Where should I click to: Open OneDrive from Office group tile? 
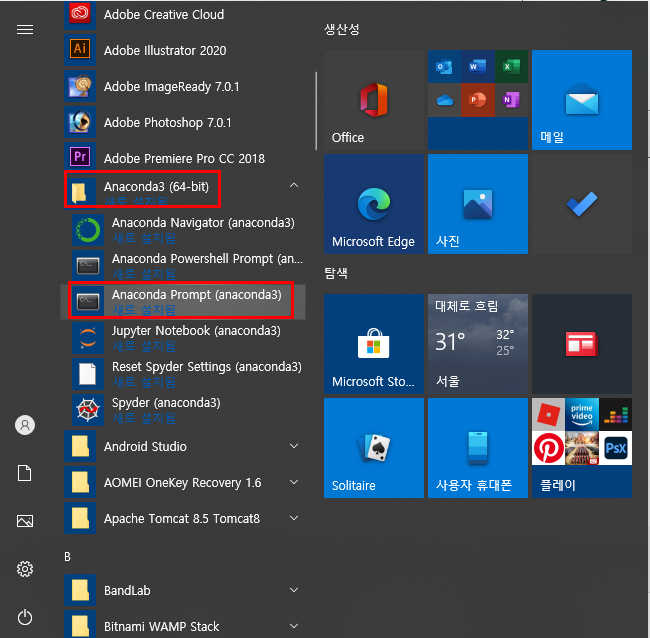pyautogui.click(x=444, y=100)
